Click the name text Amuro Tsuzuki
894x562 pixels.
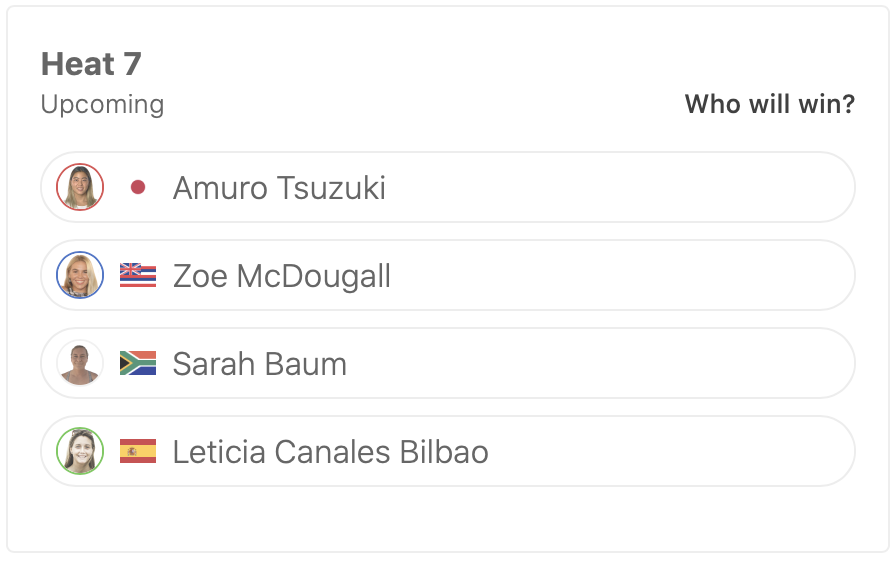(279, 188)
